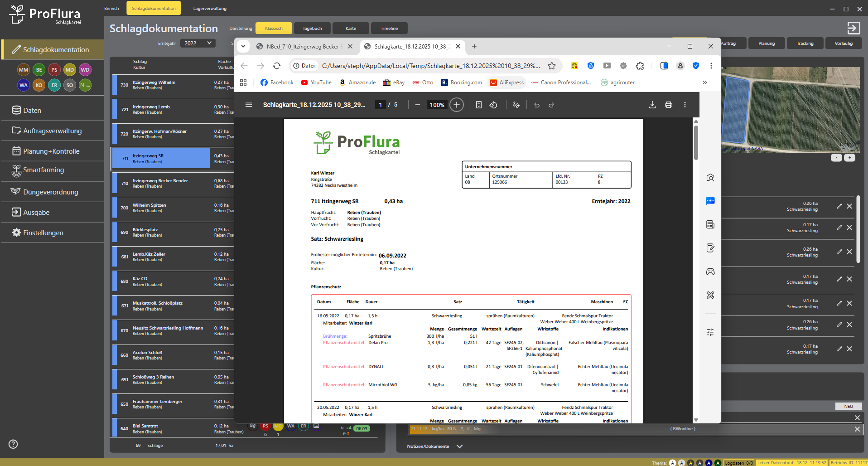Image resolution: width=868 pixels, height=466 pixels.
Task: Reload the browser page
Action: [277, 66]
